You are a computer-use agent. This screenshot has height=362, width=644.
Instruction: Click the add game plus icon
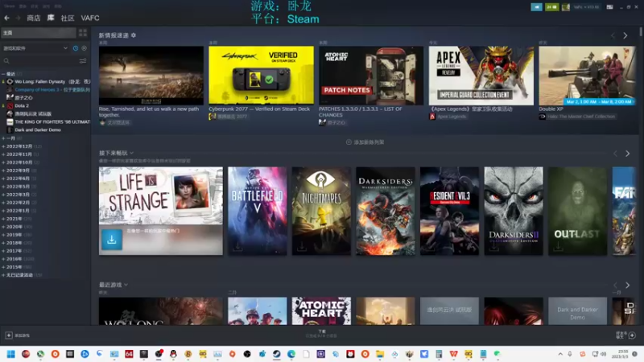click(9, 335)
